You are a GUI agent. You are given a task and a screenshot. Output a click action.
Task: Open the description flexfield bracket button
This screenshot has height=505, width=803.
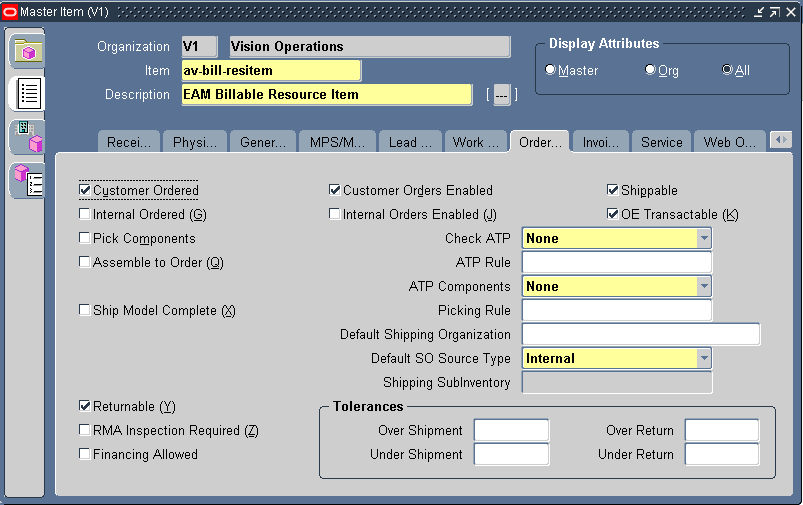tap(502, 95)
